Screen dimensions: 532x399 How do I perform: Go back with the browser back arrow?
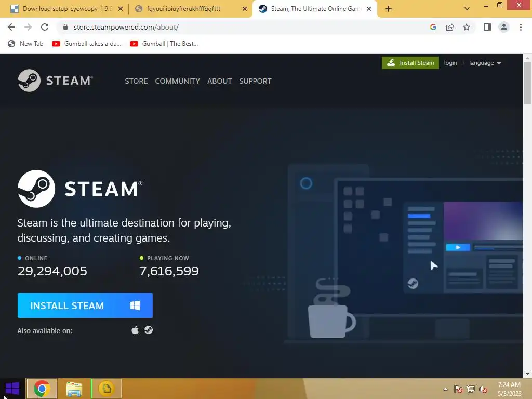pos(11,27)
